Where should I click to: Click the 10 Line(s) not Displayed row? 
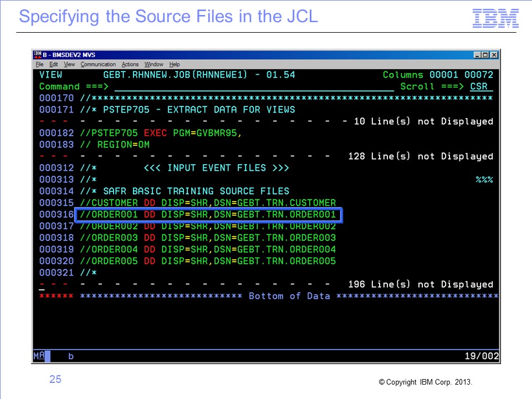point(265,121)
